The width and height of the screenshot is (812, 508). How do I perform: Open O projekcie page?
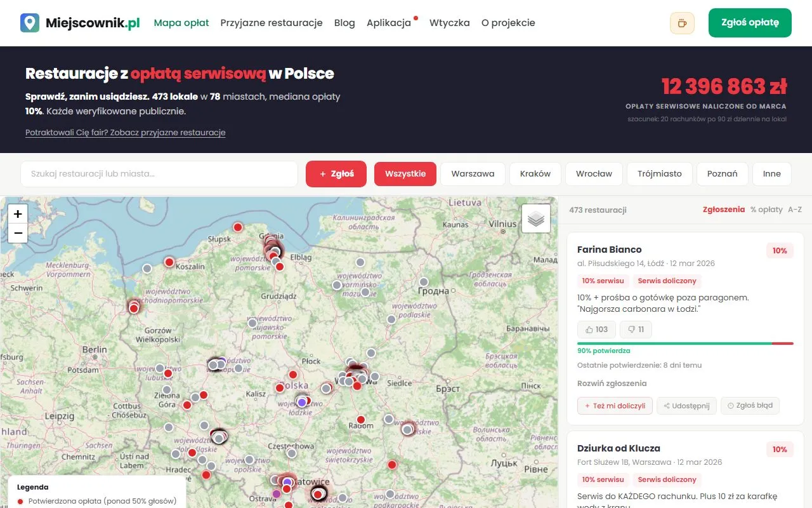click(x=508, y=23)
